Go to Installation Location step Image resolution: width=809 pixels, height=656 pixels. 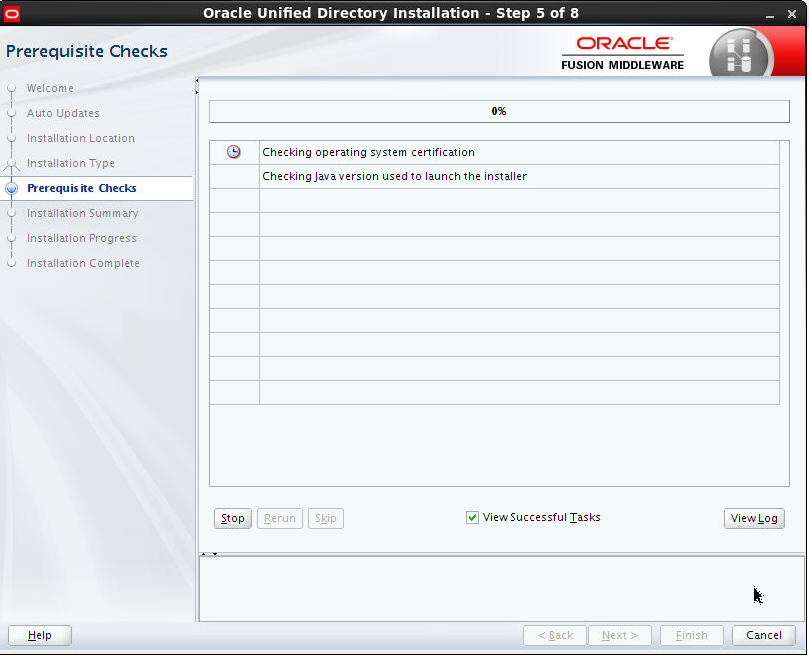point(80,138)
